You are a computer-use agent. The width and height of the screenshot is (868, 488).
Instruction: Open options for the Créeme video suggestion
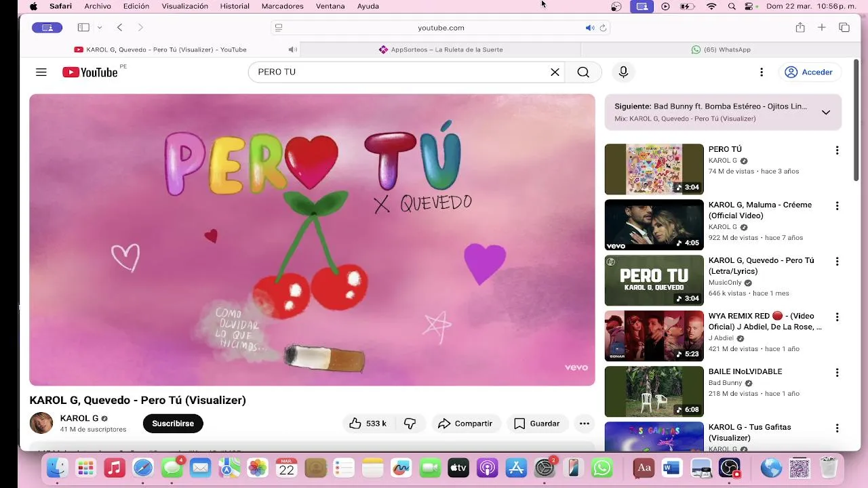837,206
